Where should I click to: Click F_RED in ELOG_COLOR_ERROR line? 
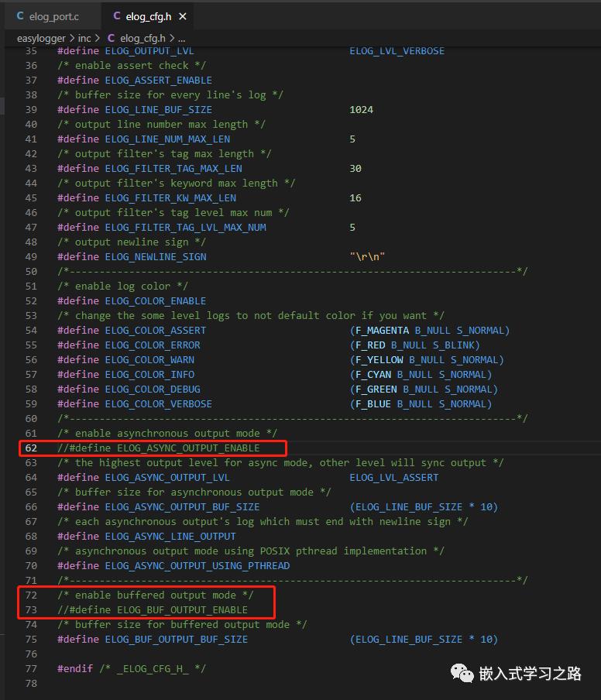tap(370, 345)
